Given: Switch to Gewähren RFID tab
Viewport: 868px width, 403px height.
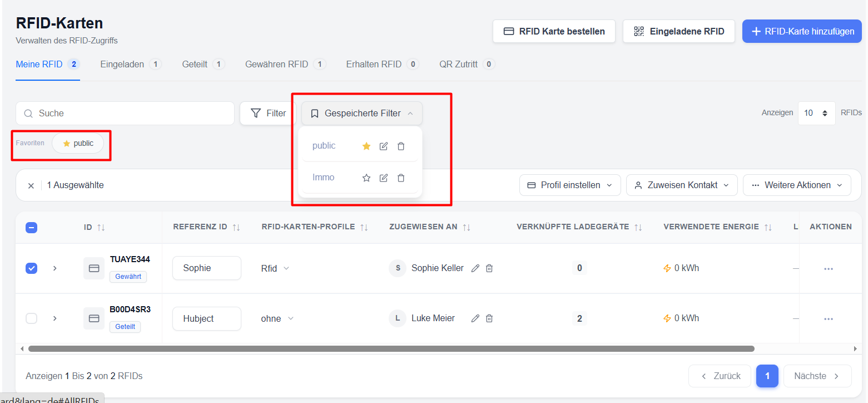Looking at the screenshot, I should (x=285, y=65).
